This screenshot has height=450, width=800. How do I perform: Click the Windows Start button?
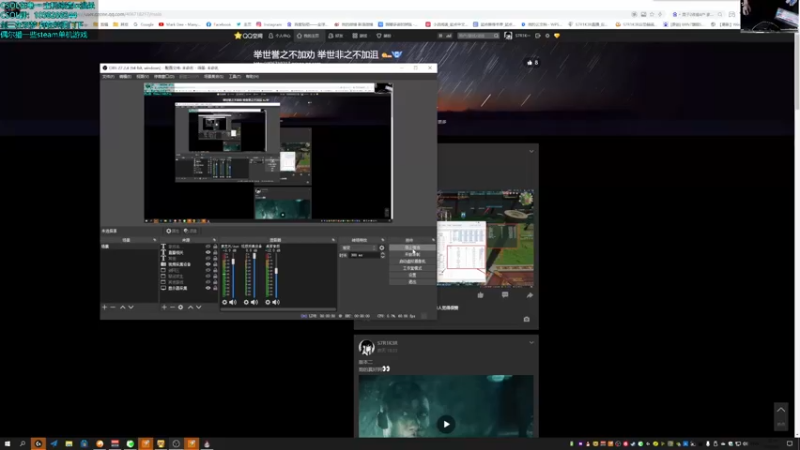click(7, 443)
